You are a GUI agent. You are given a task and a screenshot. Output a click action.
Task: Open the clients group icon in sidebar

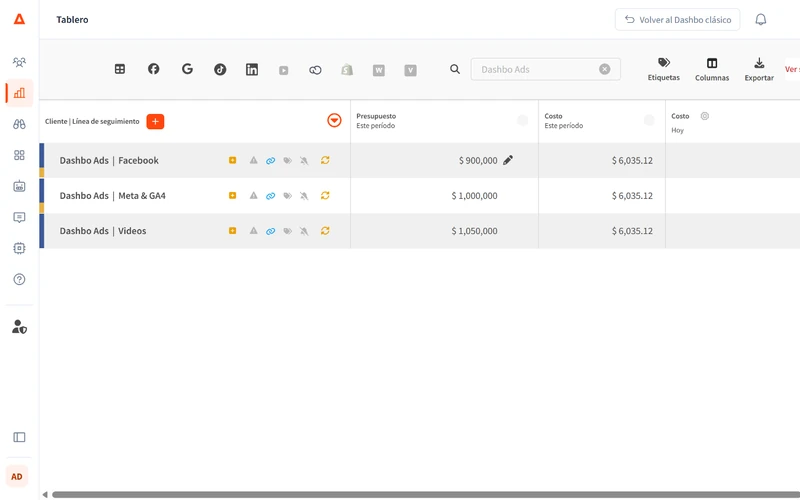tap(19, 62)
